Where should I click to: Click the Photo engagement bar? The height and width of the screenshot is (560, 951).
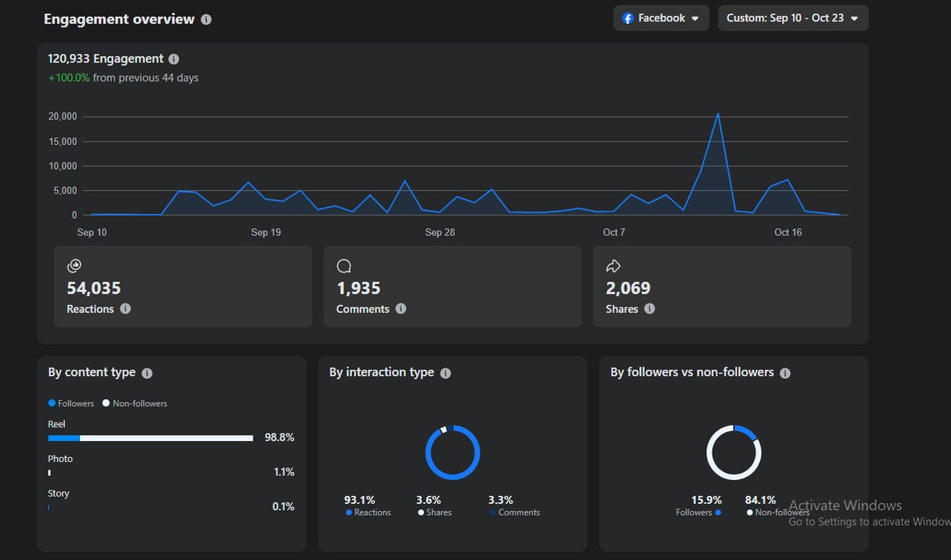click(x=49, y=473)
